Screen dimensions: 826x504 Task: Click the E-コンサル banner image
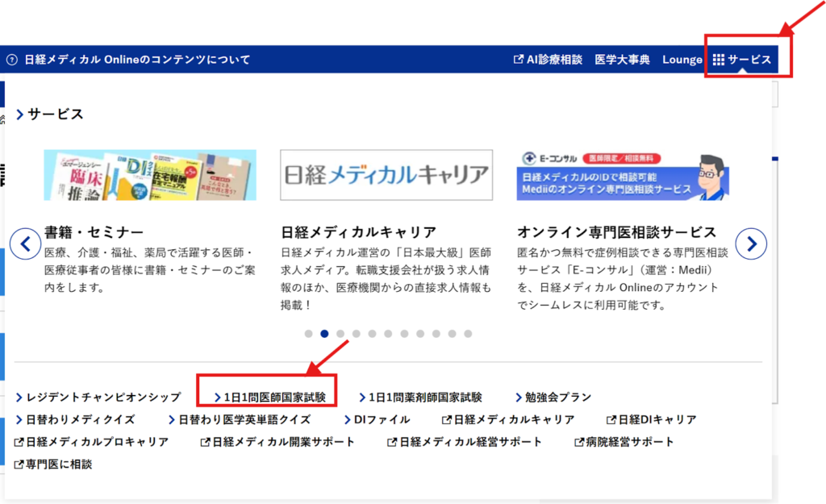click(623, 175)
